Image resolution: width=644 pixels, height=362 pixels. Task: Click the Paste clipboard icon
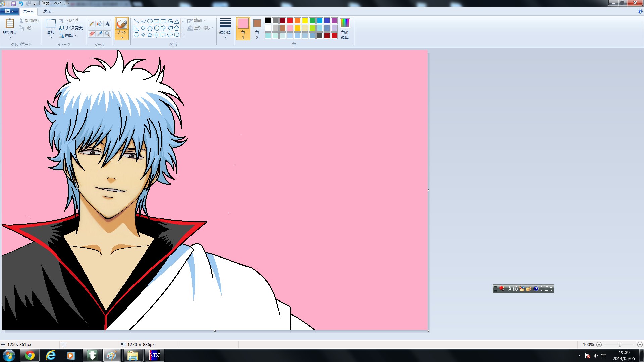(x=10, y=23)
